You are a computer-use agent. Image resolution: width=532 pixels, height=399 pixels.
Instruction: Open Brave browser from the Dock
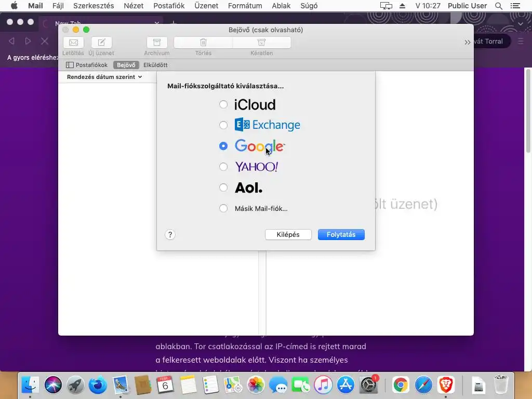point(446,385)
